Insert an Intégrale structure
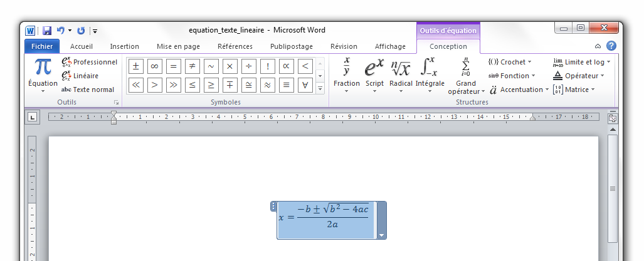 coord(429,74)
